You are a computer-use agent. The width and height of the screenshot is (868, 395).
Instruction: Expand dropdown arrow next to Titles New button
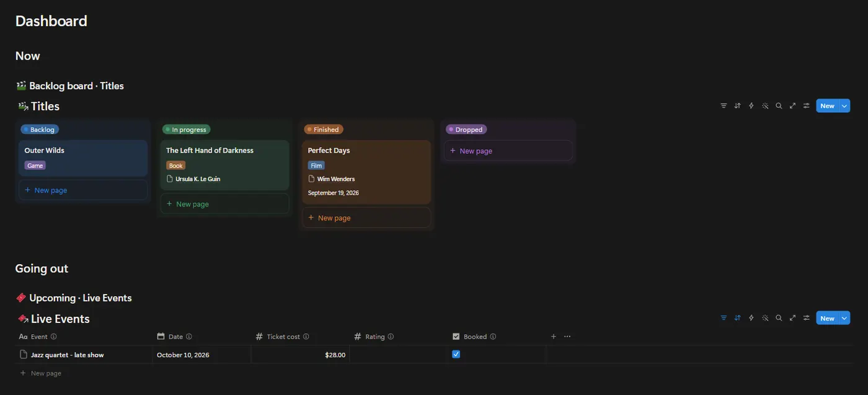click(844, 106)
